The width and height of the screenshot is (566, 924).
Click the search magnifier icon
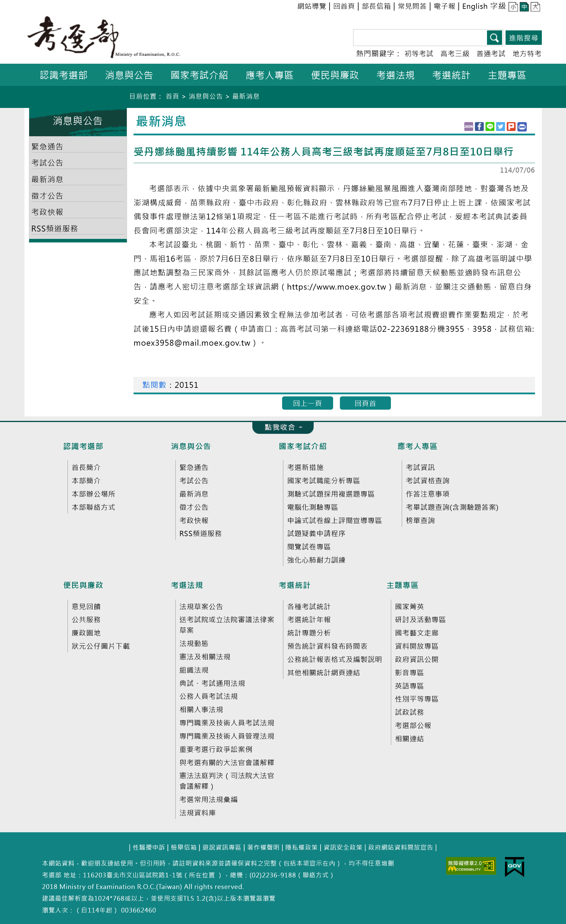tap(494, 37)
